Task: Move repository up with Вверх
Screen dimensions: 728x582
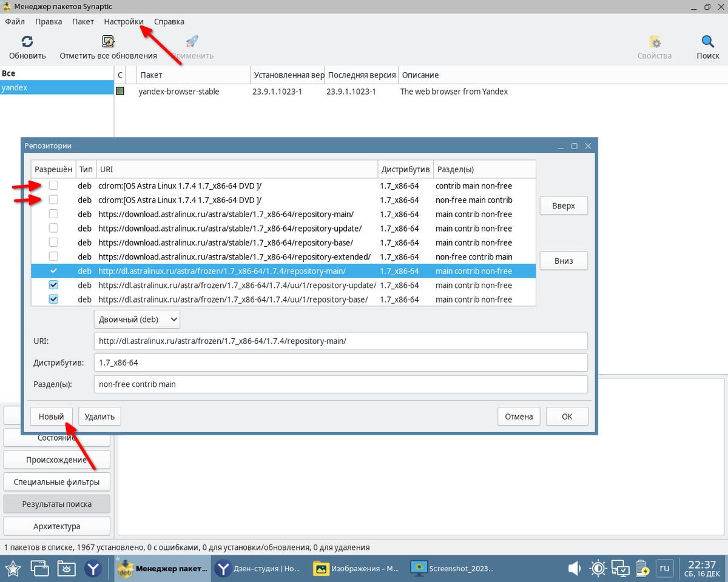Action: (x=564, y=206)
